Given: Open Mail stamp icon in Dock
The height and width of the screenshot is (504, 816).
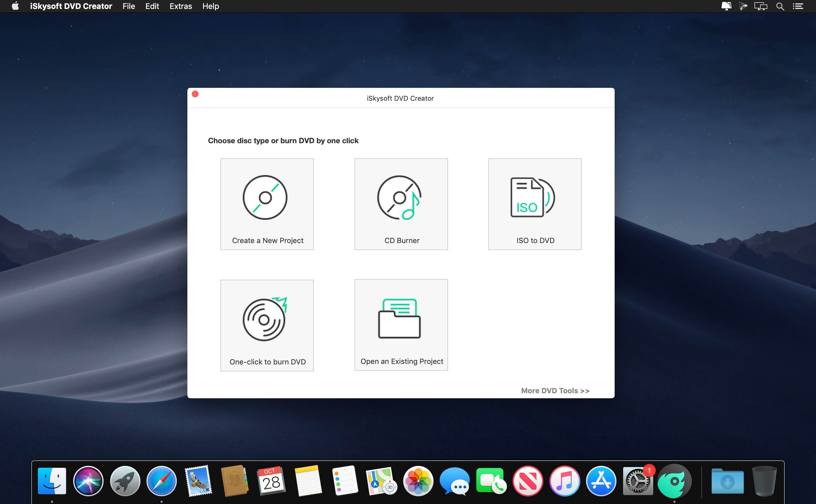Looking at the screenshot, I should click(x=198, y=481).
